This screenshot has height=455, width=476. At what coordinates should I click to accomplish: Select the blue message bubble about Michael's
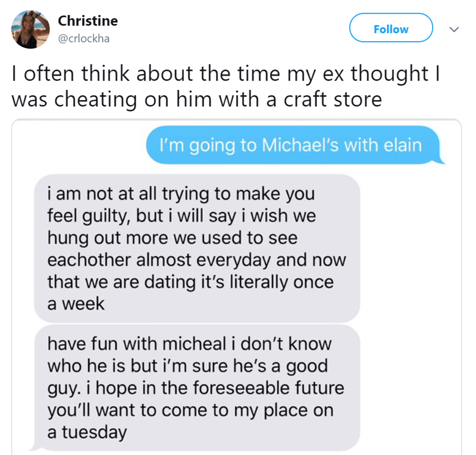[293, 145]
